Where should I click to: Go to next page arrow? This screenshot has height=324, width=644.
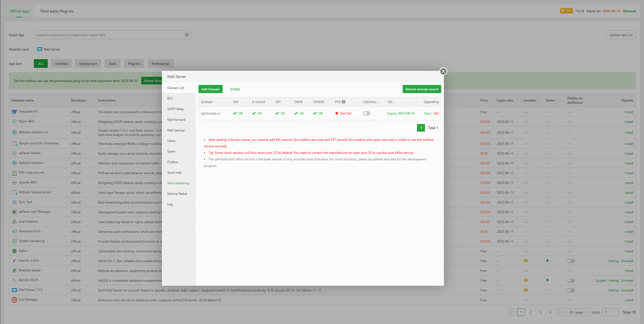[560, 312]
